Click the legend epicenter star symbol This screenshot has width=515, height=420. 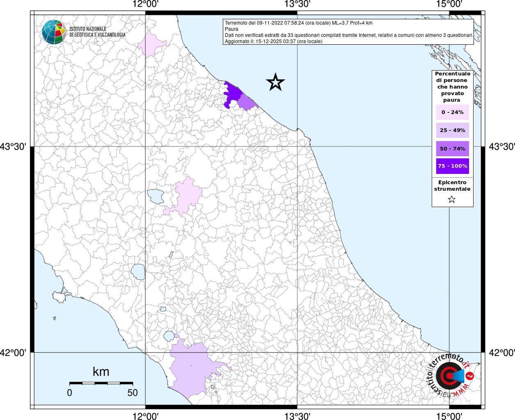(x=452, y=200)
